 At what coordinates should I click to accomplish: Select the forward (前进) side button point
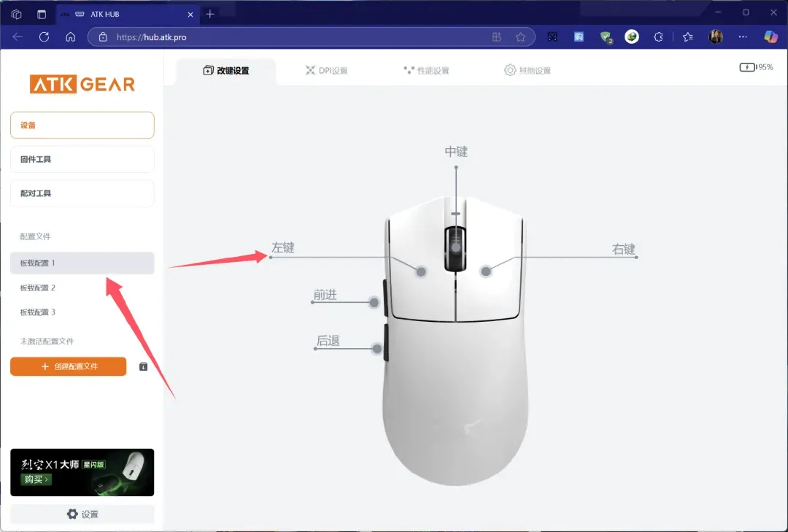click(x=374, y=303)
